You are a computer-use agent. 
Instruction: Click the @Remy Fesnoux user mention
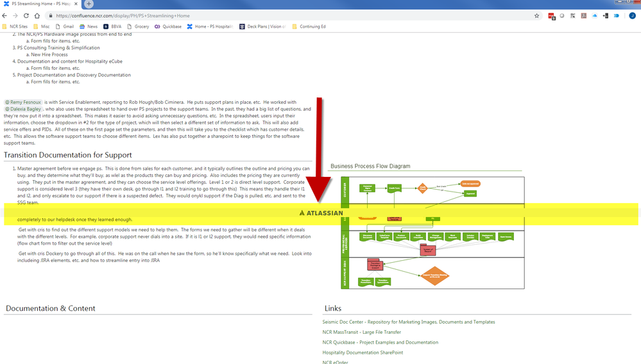[23, 102]
